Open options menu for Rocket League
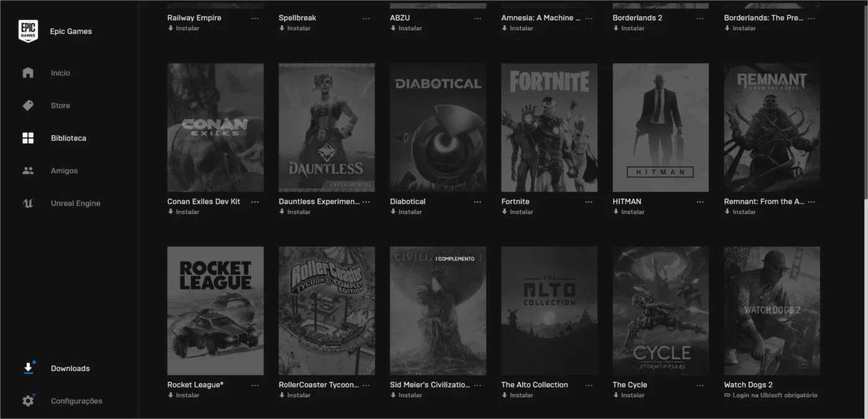The width and height of the screenshot is (868, 419). [255, 386]
